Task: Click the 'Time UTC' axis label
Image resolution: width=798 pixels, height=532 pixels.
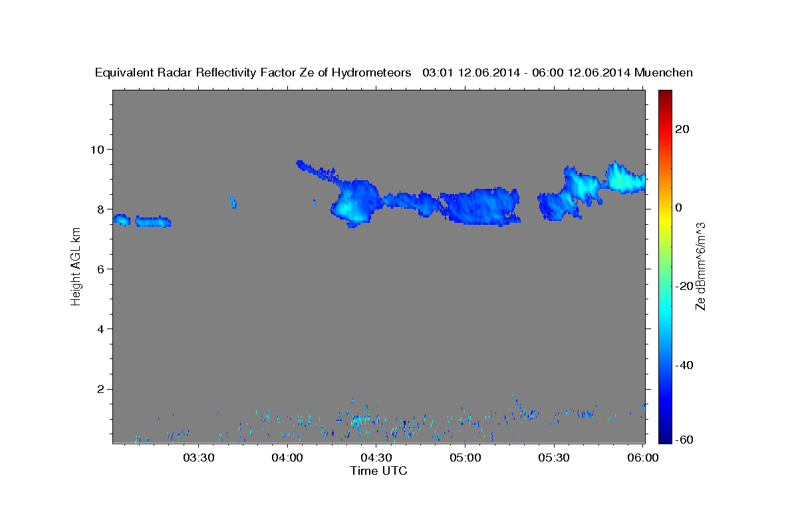Action: tap(378, 471)
